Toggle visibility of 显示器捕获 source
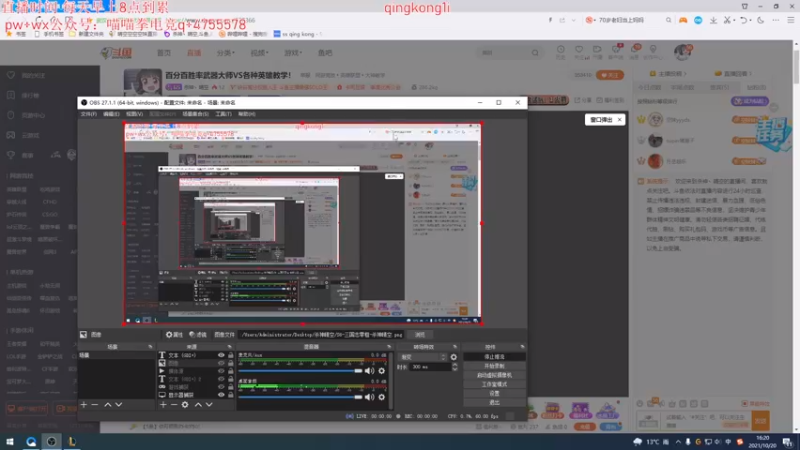Screen dimensions: 800x450 (x=221, y=395)
